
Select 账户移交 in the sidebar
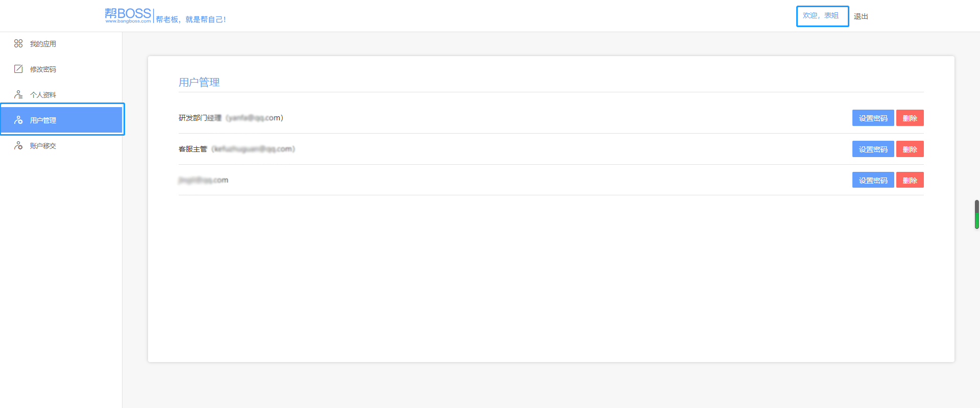click(x=43, y=146)
